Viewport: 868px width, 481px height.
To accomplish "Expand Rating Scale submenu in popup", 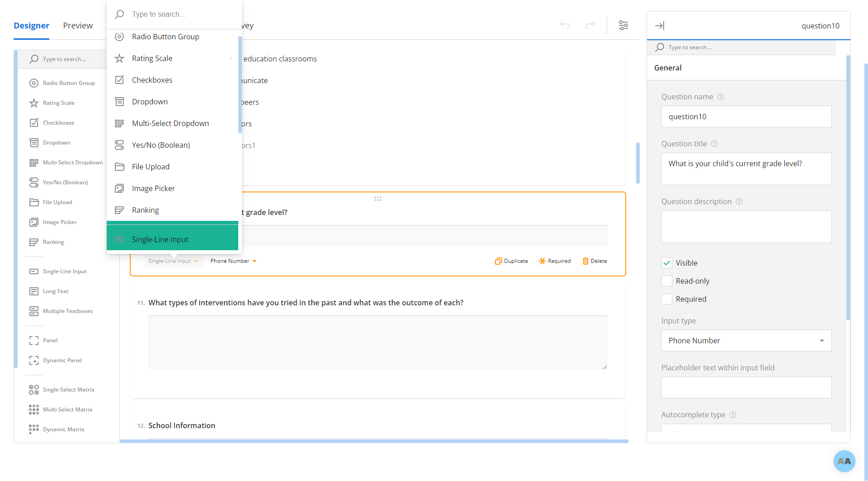I will [231, 58].
